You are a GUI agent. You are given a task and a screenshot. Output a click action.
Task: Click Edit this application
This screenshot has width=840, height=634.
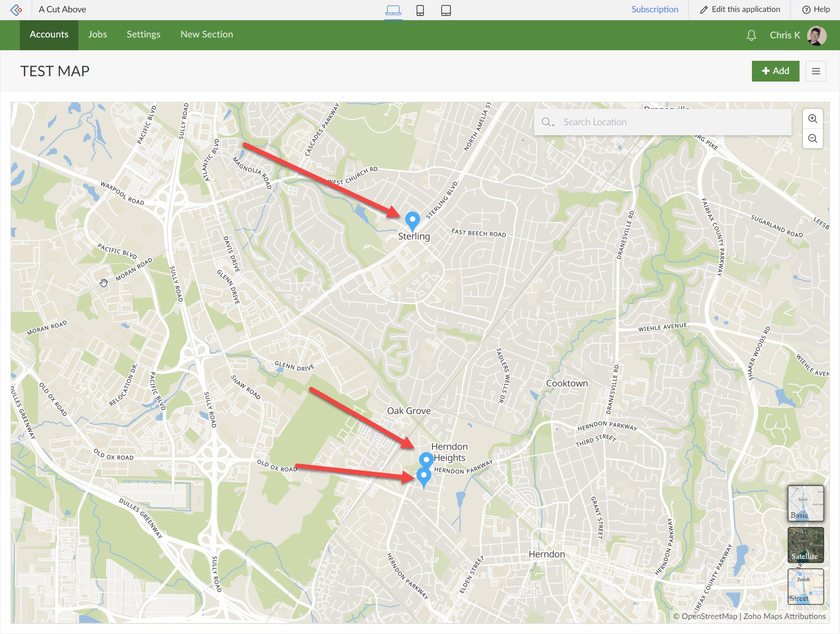pyautogui.click(x=740, y=9)
